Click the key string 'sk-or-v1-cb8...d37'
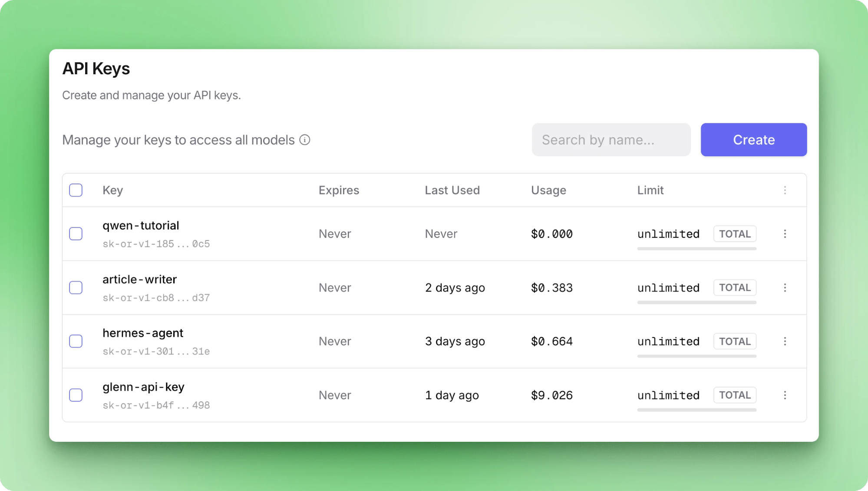Image resolution: width=868 pixels, height=491 pixels. coord(156,298)
